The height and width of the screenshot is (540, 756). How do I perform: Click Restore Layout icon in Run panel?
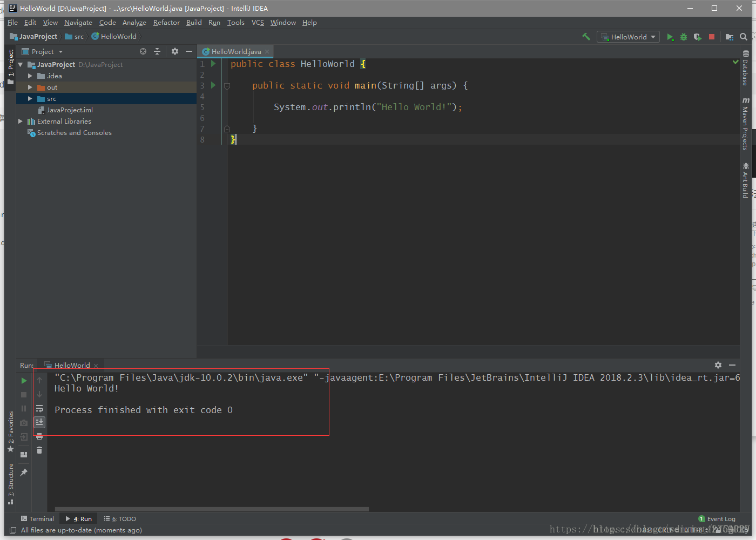(x=24, y=455)
